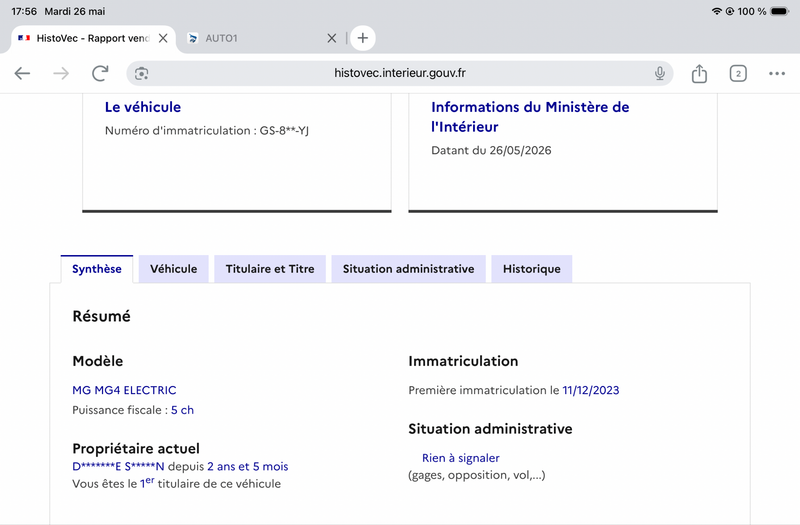Tap the camera search icon in the address bar
Image resolution: width=800 pixels, height=525 pixels.
[x=142, y=73]
